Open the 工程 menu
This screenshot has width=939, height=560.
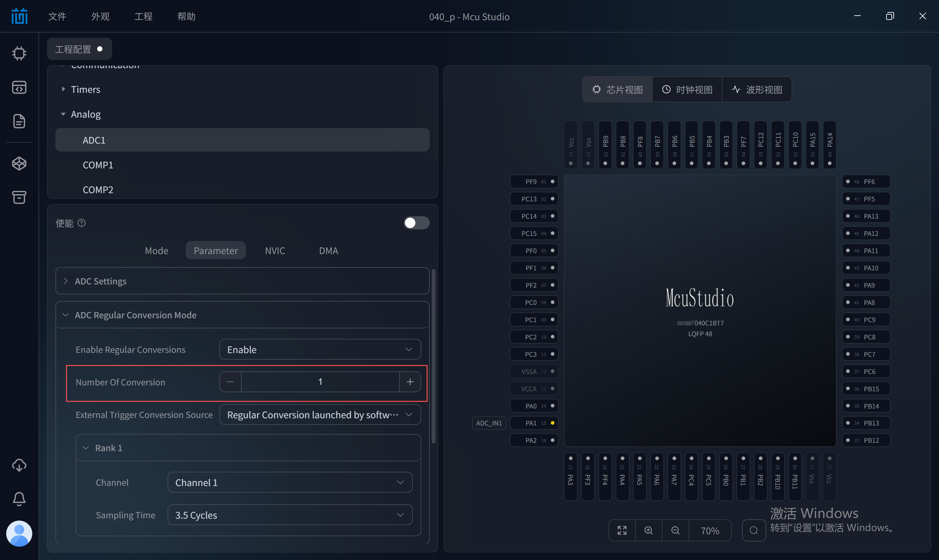[x=143, y=17]
